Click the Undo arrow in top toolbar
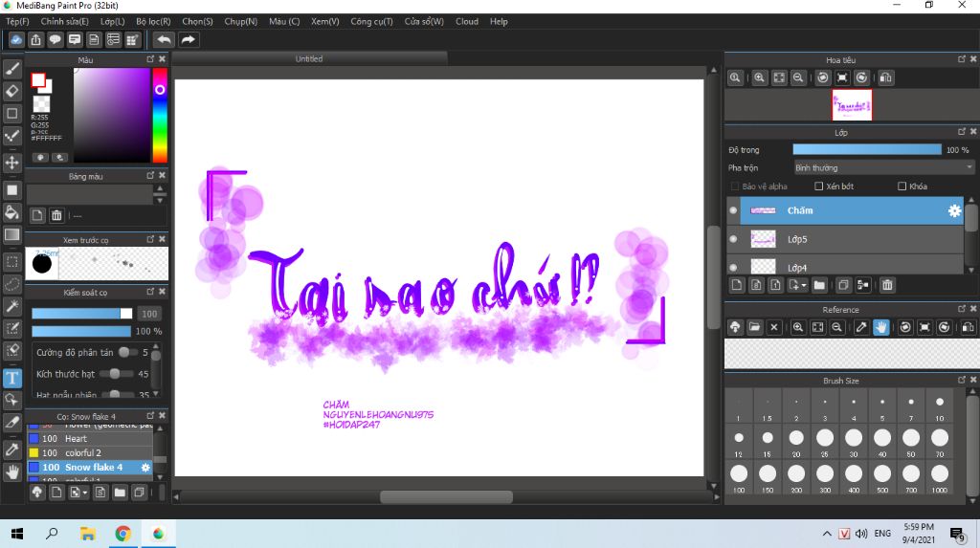 (164, 39)
